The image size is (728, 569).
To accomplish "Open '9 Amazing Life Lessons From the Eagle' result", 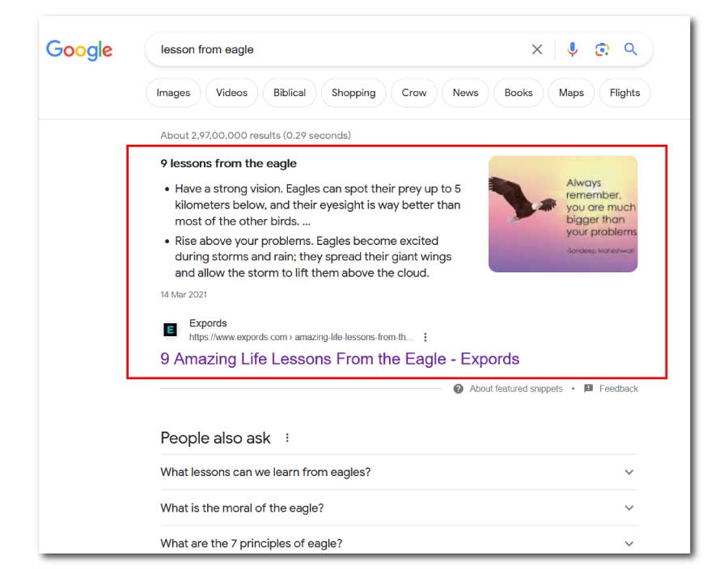I will click(341, 359).
